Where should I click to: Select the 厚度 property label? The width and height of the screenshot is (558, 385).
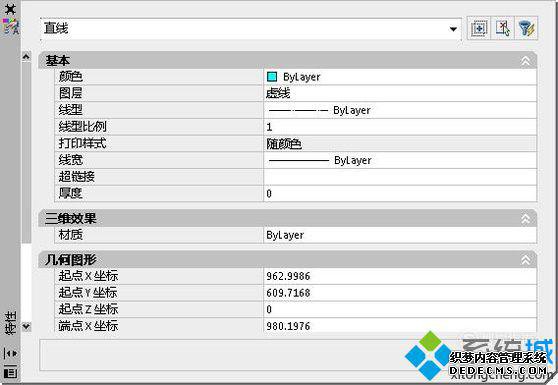tap(70, 194)
